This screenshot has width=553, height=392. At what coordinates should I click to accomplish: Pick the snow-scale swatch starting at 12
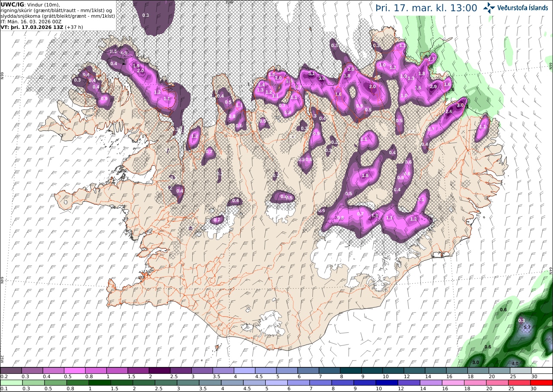point(415,370)
